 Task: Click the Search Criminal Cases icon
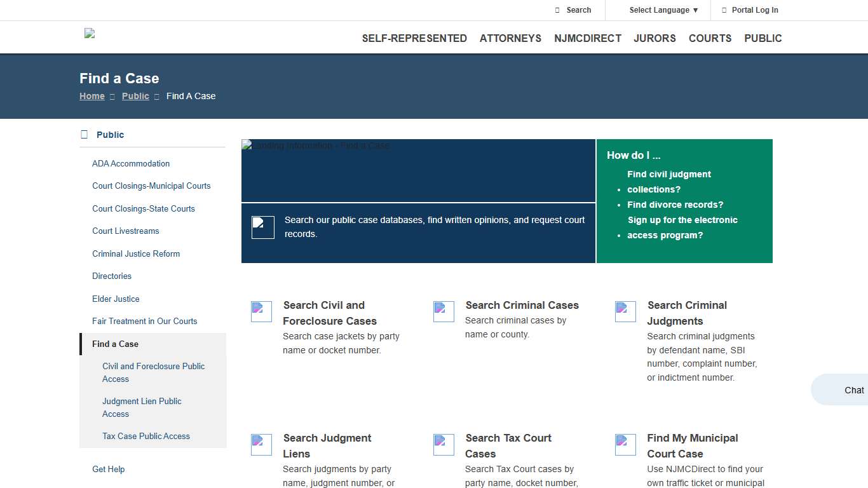click(x=444, y=311)
